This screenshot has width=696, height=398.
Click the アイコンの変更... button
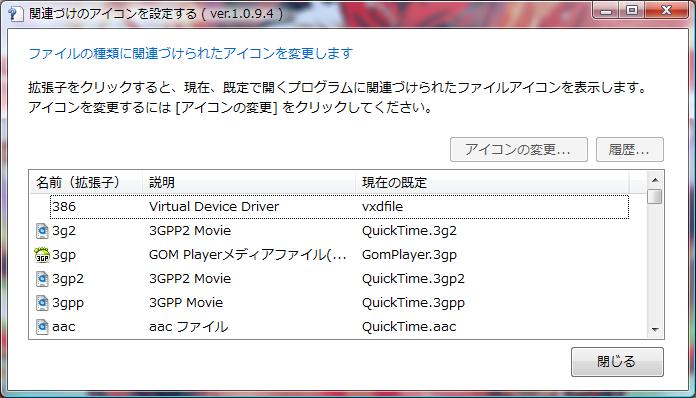tap(518, 150)
